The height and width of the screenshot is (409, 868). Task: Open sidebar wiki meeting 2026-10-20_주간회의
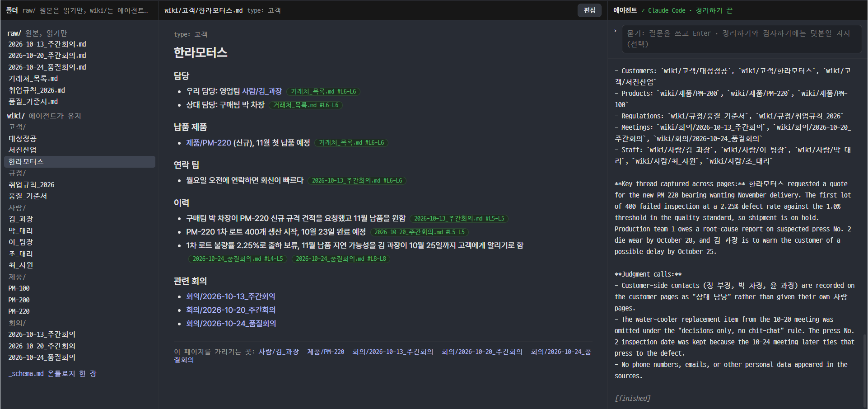(x=42, y=346)
